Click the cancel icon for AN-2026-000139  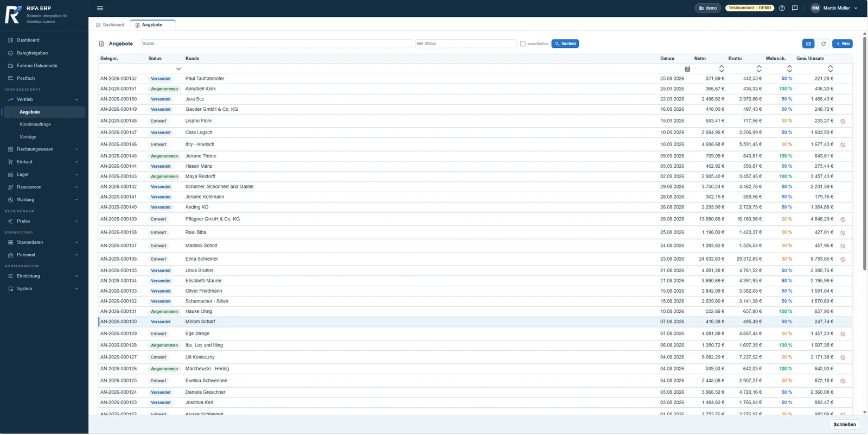[843, 220]
